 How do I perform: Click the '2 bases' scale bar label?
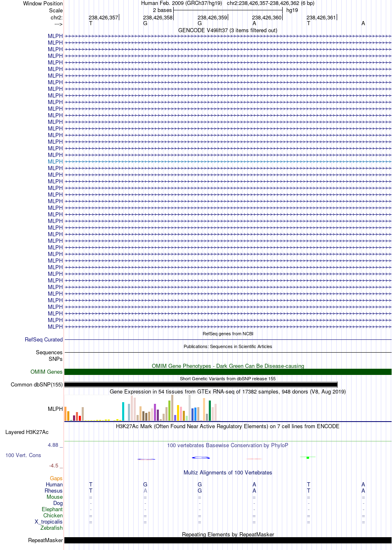click(162, 10)
